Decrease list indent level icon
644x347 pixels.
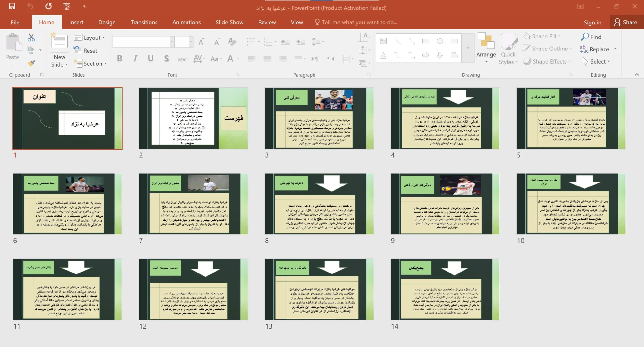pyautogui.click(x=285, y=42)
